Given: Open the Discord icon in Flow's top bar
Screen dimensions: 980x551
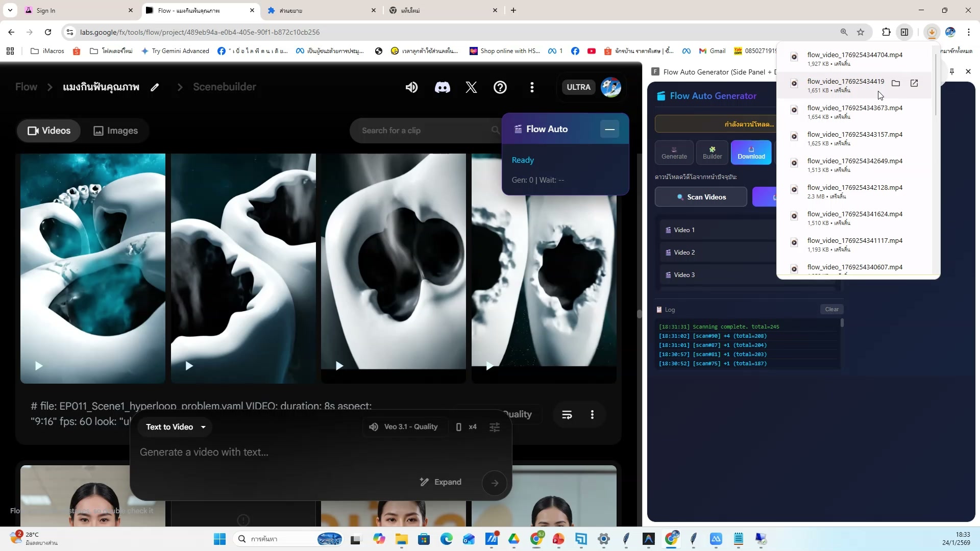Looking at the screenshot, I should [442, 87].
